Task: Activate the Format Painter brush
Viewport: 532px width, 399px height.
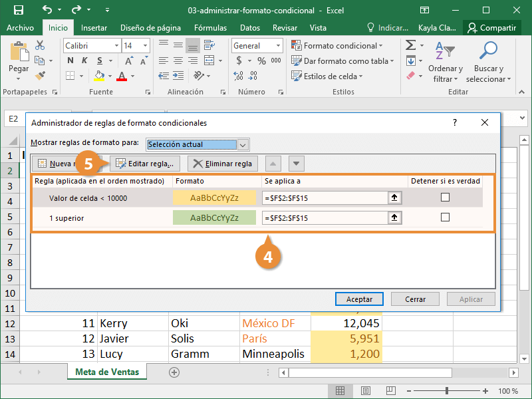Action: (x=40, y=75)
